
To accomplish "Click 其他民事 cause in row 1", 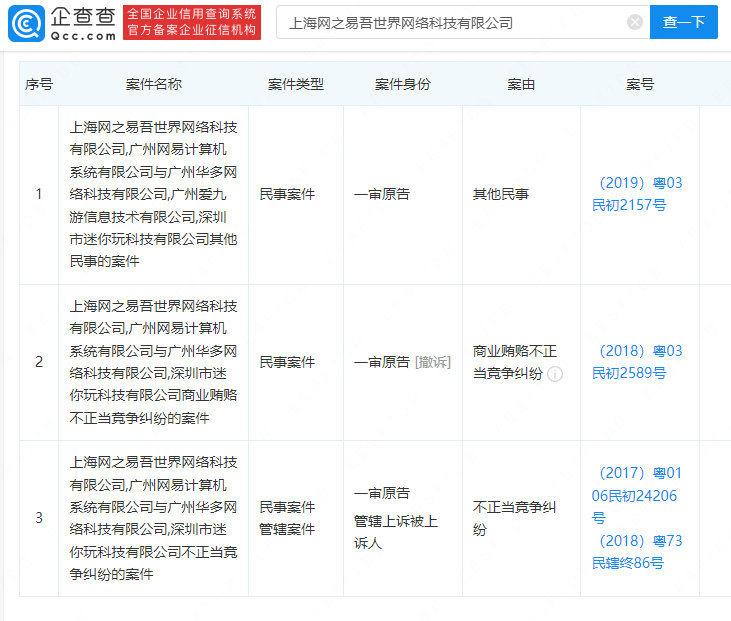I will (501, 194).
